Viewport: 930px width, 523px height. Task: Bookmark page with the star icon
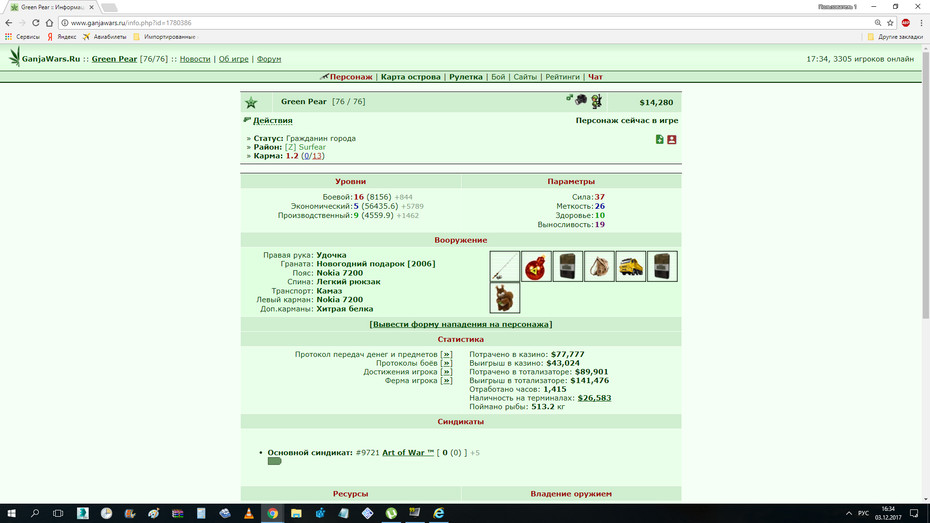890,23
